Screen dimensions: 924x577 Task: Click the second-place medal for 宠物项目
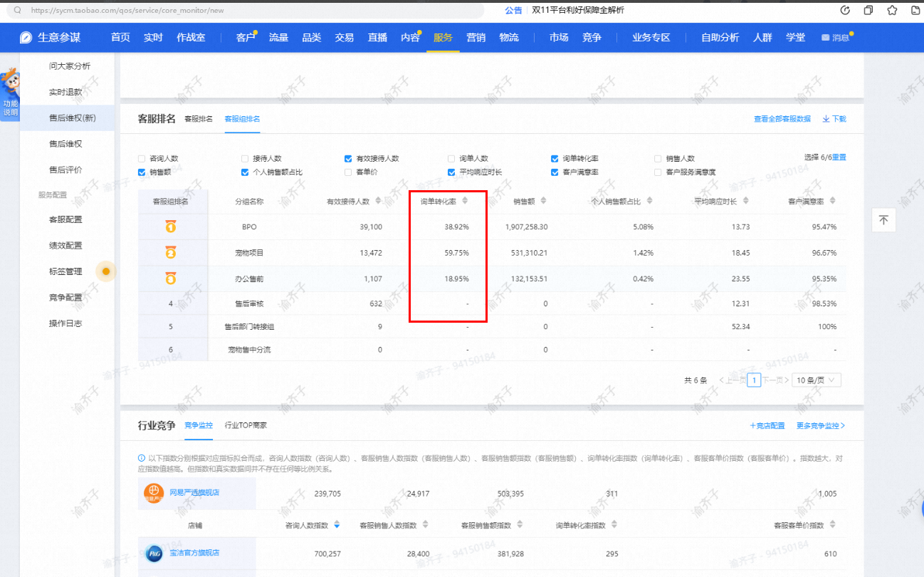click(171, 253)
